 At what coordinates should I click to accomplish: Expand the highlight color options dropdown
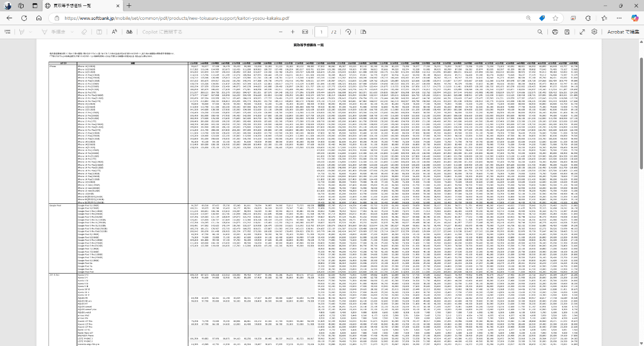(x=30, y=32)
